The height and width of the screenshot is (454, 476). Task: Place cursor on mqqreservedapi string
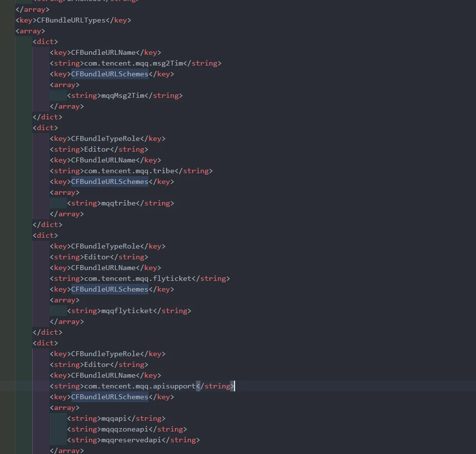tap(130, 440)
